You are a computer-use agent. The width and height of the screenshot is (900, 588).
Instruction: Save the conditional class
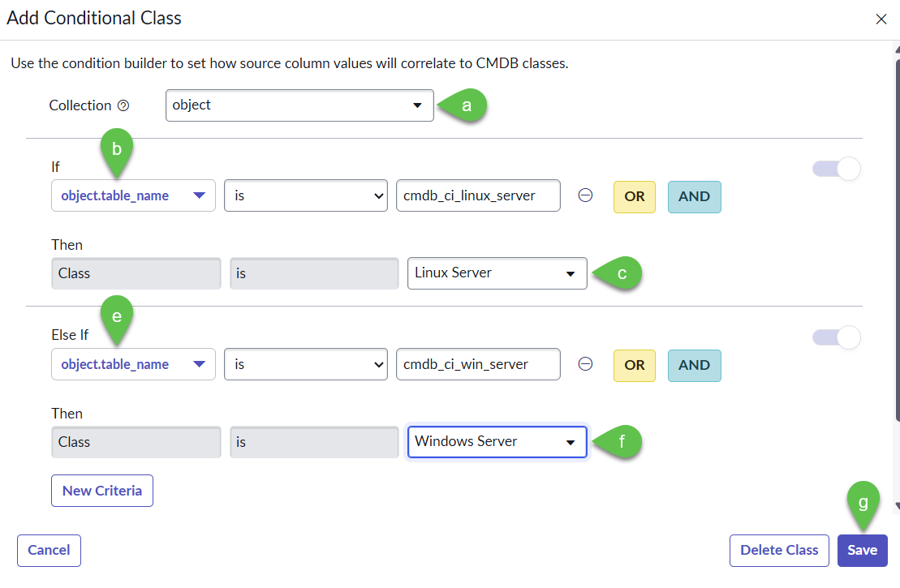tap(862, 550)
